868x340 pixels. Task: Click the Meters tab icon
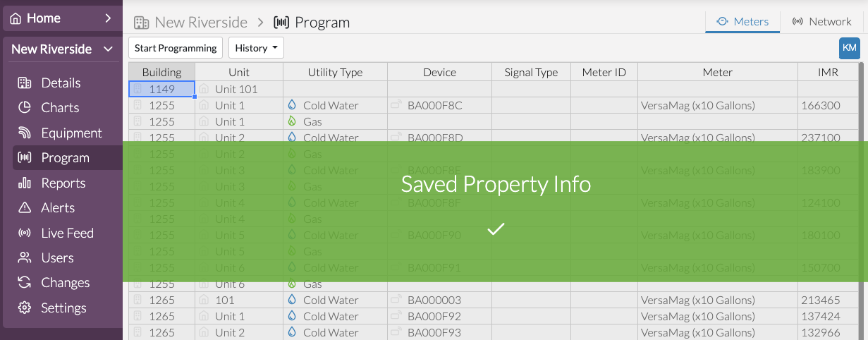click(x=722, y=21)
